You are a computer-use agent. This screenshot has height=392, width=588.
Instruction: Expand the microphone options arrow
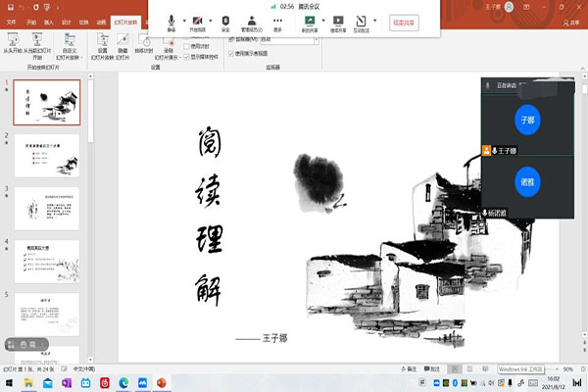pyautogui.click(x=184, y=20)
